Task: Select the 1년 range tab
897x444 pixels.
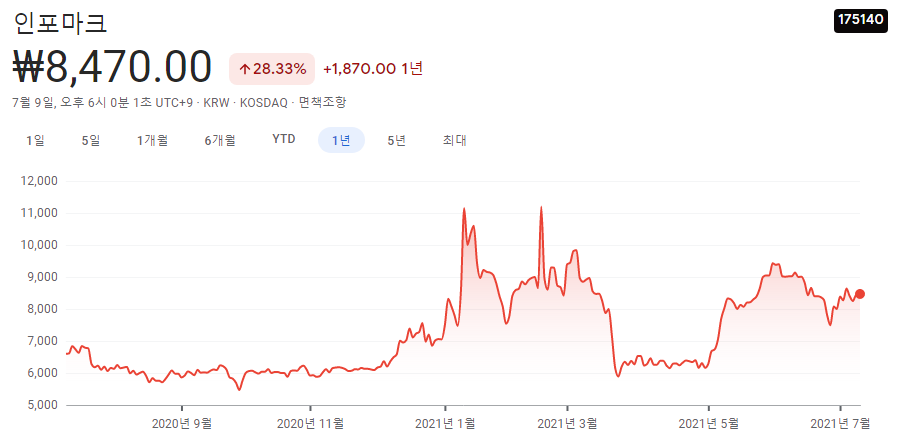Action: (x=342, y=140)
